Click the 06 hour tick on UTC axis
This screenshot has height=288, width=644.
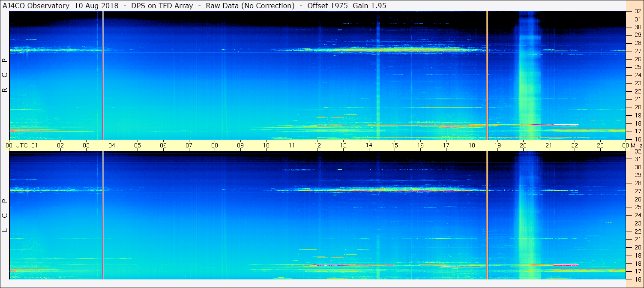coord(163,145)
